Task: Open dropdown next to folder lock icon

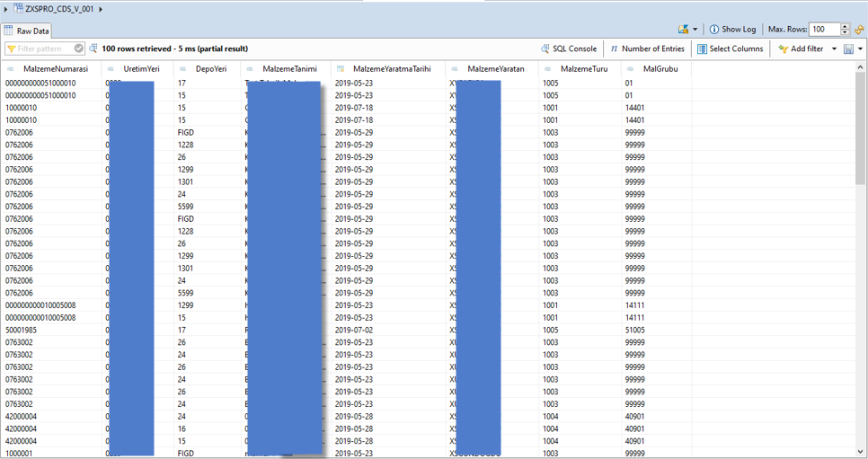Action: click(695, 30)
